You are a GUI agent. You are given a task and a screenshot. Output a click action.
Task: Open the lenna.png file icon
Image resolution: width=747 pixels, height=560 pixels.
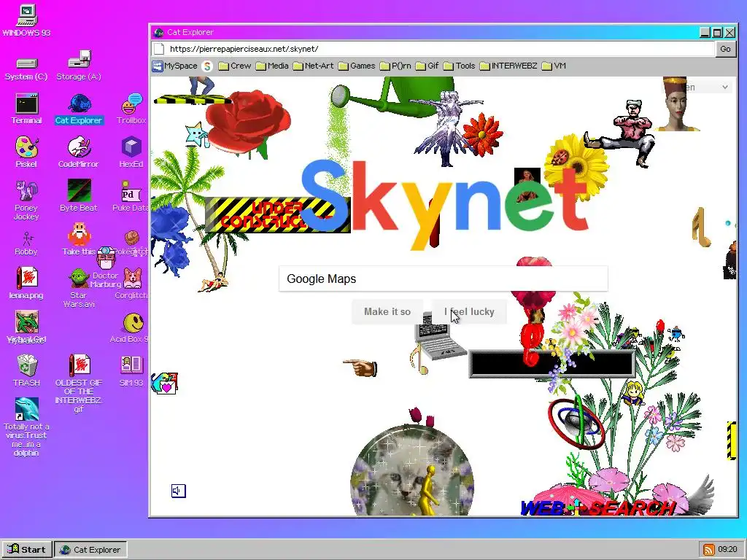tap(26, 283)
